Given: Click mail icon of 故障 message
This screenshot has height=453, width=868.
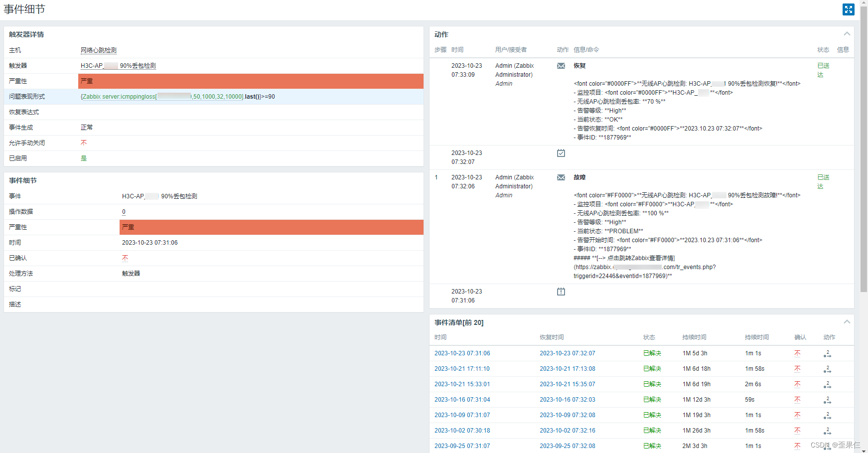Looking at the screenshot, I should [561, 177].
